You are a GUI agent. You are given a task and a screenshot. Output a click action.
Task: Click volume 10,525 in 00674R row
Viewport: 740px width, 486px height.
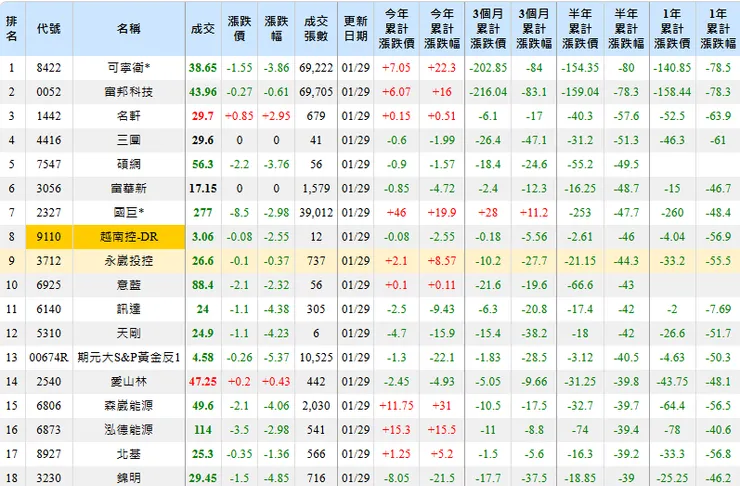(316, 357)
